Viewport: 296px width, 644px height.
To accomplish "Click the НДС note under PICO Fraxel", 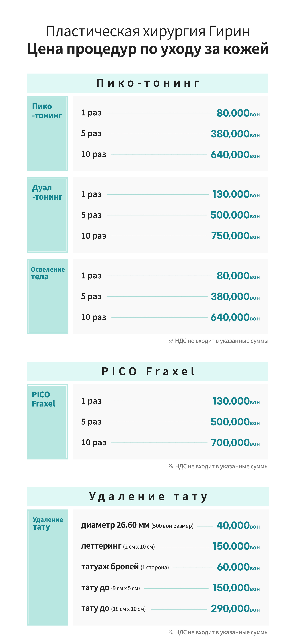I will (x=219, y=466).
